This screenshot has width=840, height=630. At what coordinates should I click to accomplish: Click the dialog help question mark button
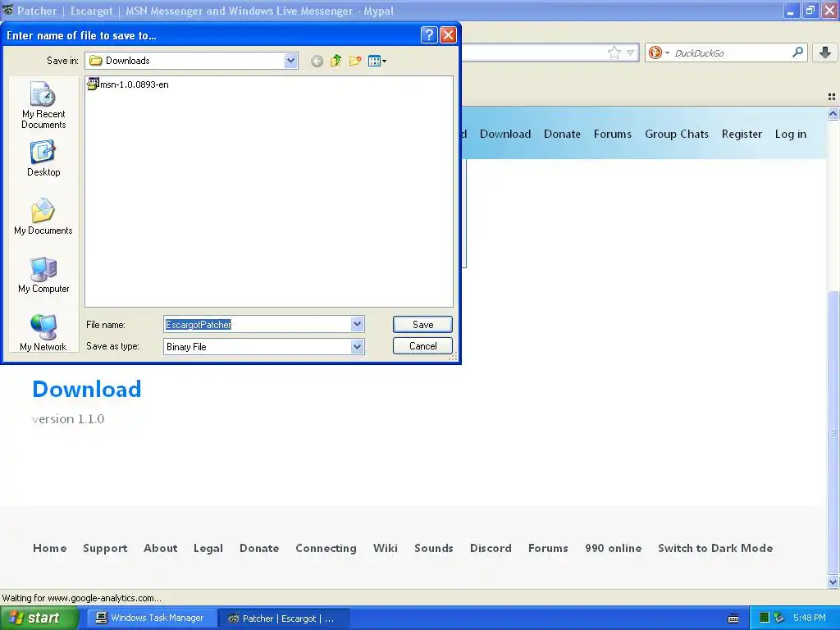[x=429, y=35]
